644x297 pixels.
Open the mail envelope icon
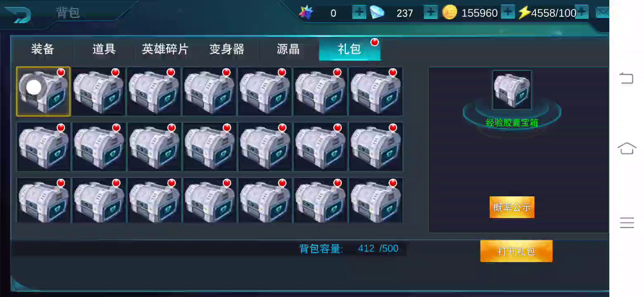602,13
